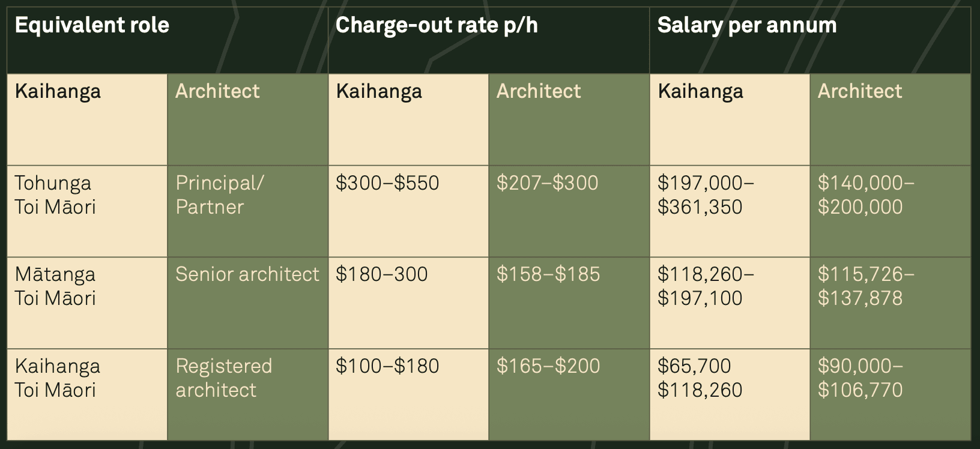
Task: Click the $100–$180 charge-out cell
Action: coord(387,366)
